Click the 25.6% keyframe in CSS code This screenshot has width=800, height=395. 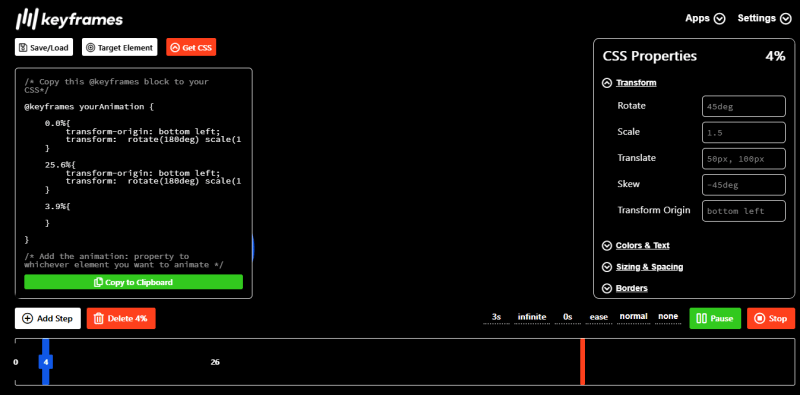click(60, 165)
